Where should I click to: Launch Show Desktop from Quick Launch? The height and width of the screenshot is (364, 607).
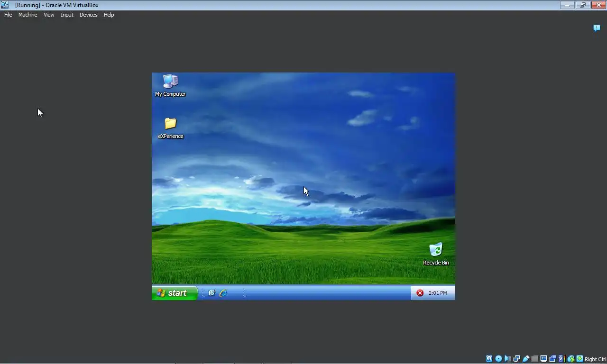[x=212, y=293]
